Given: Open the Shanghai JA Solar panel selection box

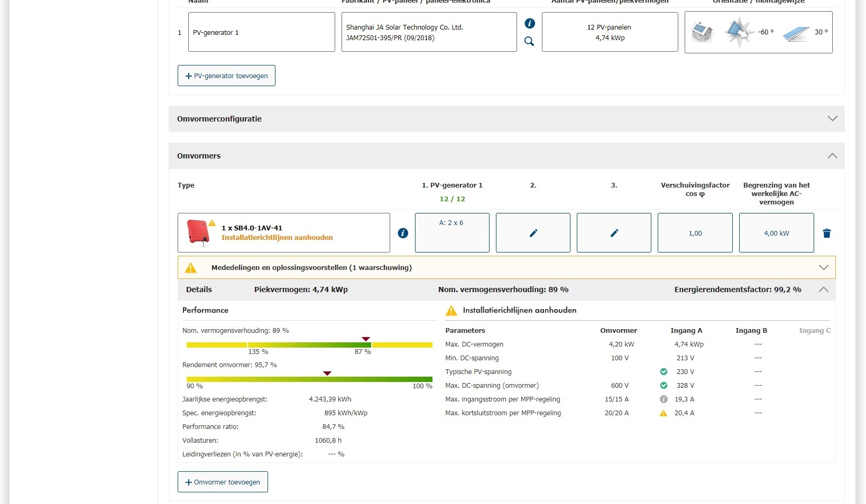Looking at the screenshot, I should tap(429, 32).
